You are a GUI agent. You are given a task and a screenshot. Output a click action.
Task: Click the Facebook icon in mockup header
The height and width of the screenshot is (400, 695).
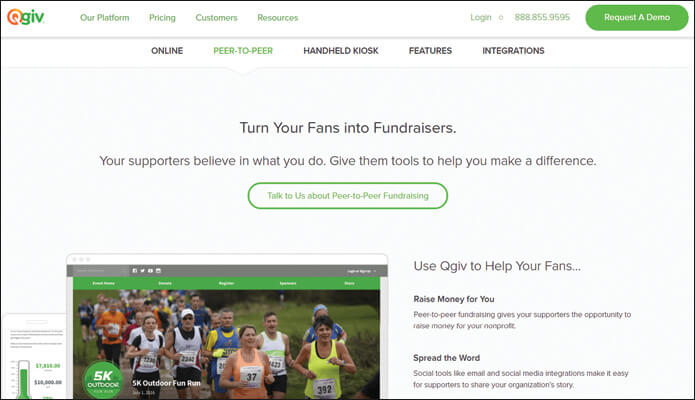(x=135, y=271)
